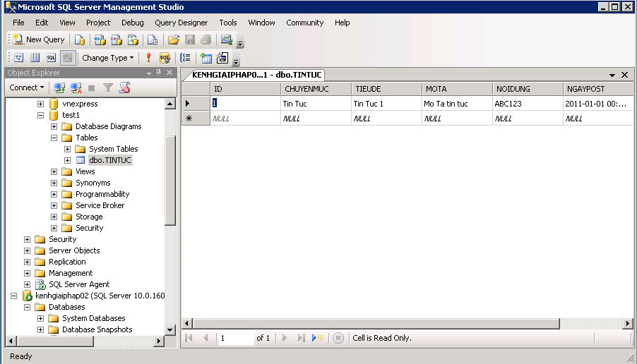Show the Criteria Pane grid icon

(x=35, y=58)
